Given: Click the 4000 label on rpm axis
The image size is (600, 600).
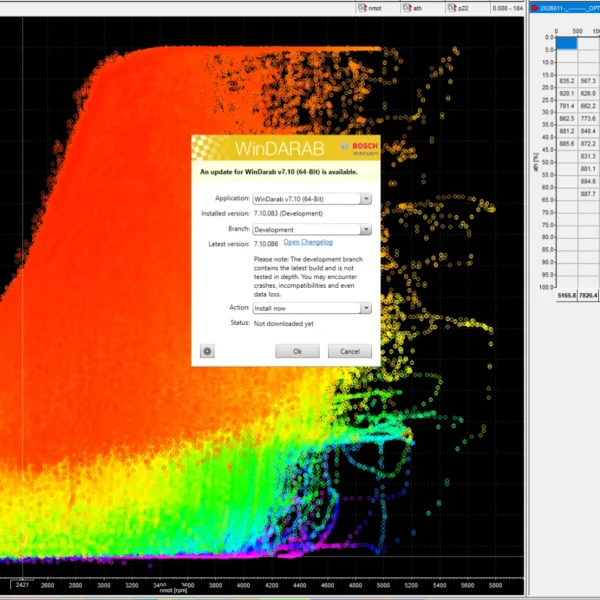Looking at the screenshot, I should [243, 585].
